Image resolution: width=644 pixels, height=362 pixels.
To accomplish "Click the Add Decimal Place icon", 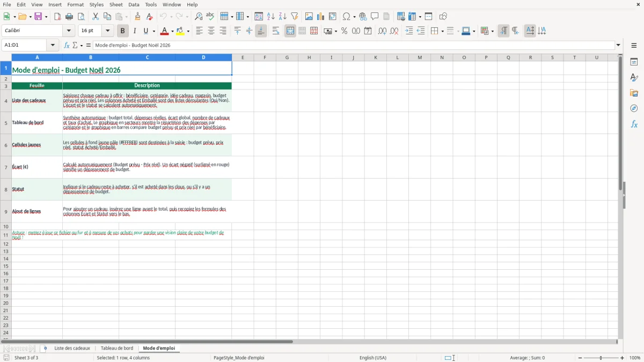I will click(x=382, y=31).
